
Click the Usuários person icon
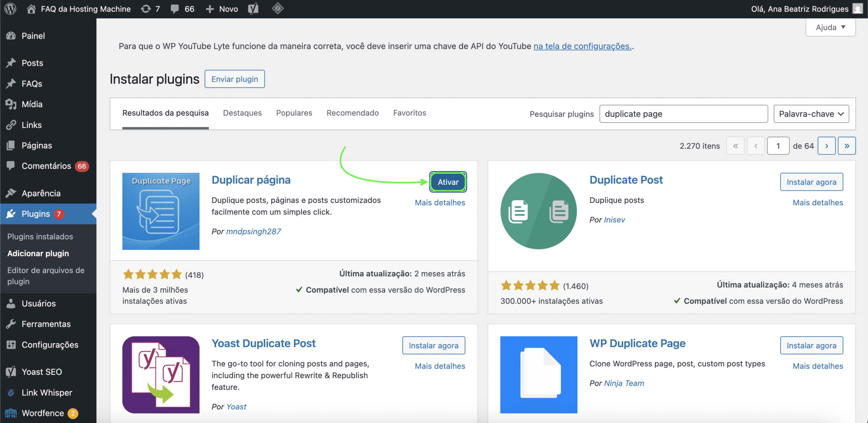[x=11, y=303]
